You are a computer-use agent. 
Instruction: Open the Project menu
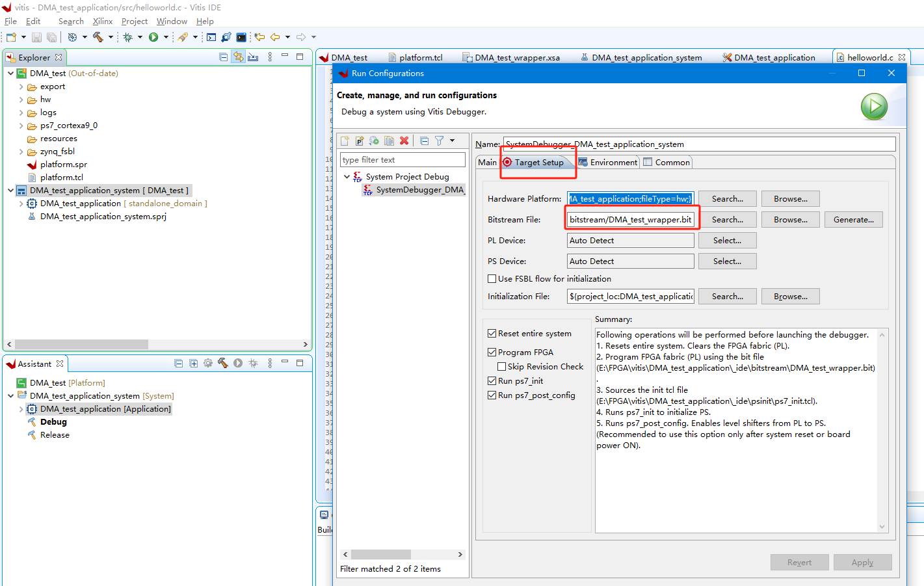tap(134, 21)
